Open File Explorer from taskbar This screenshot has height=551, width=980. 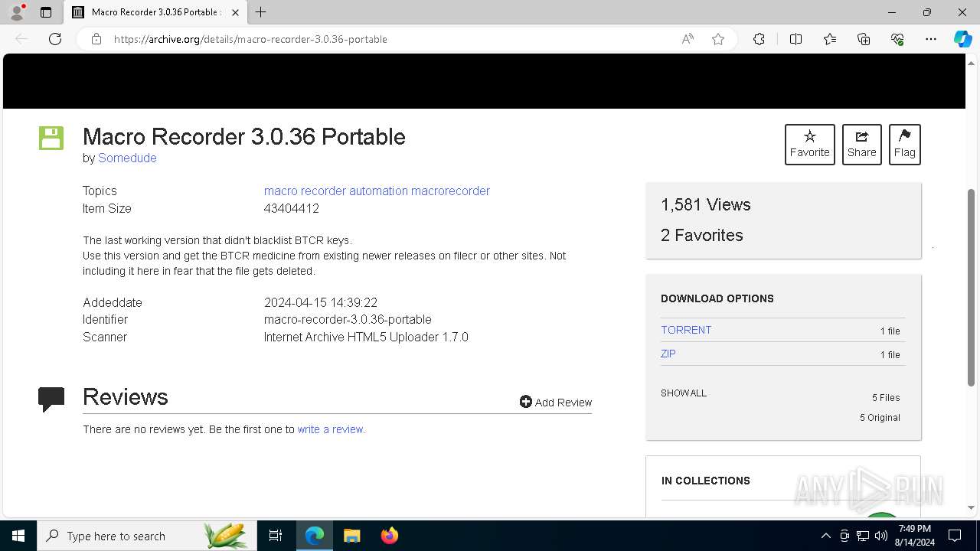pyautogui.click(x=351, y=536)
